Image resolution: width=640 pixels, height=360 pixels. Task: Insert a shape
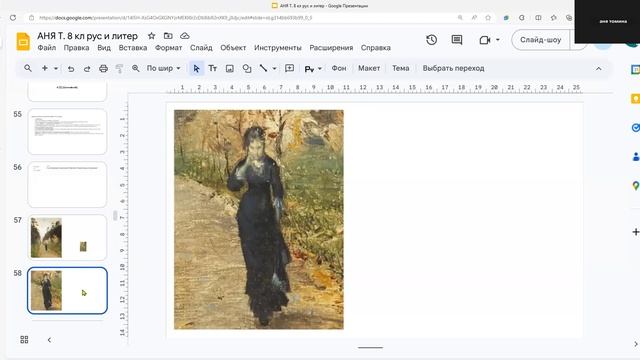coord(247,69)
